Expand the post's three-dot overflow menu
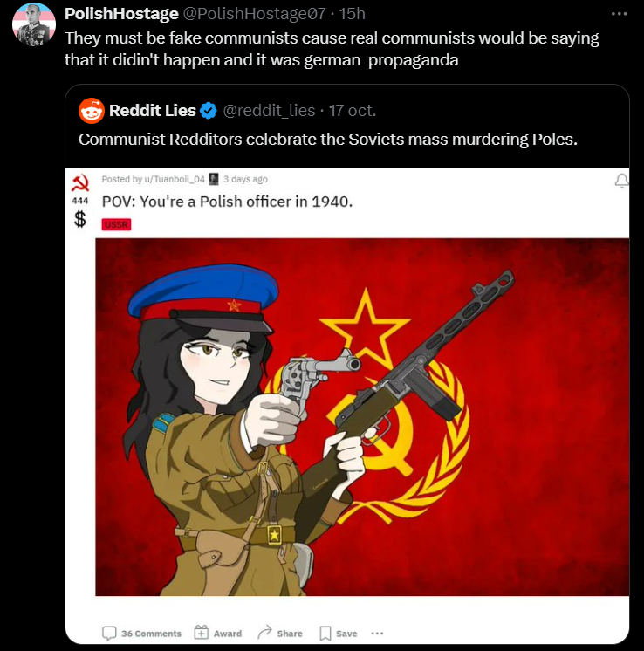 click(377, 634)
